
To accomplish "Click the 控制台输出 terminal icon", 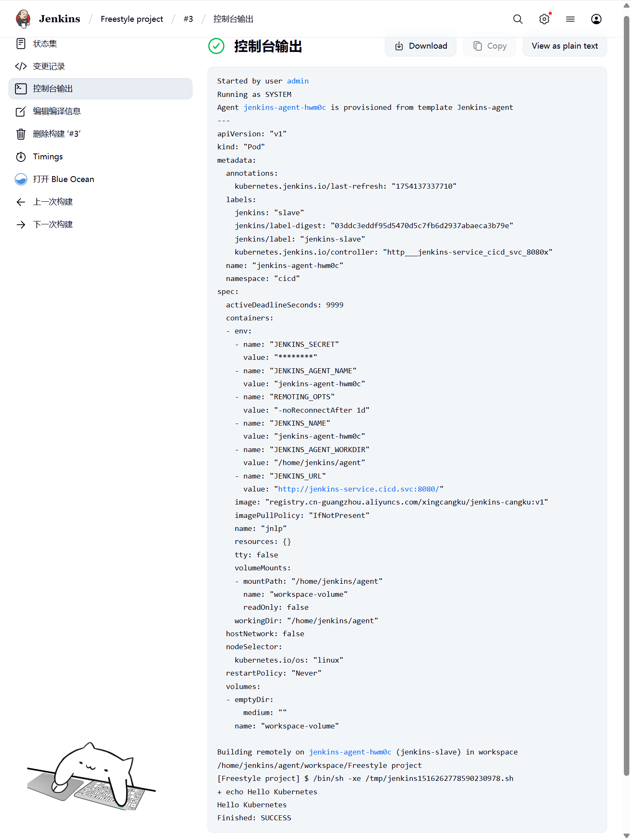I will pos(21,88).
